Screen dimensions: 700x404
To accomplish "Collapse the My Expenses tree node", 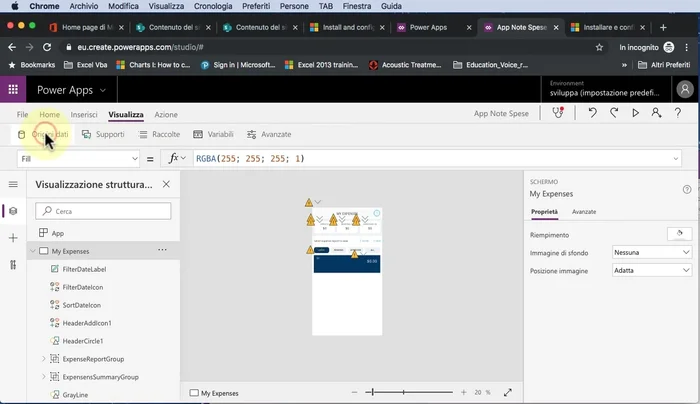I will click(33, 251).
